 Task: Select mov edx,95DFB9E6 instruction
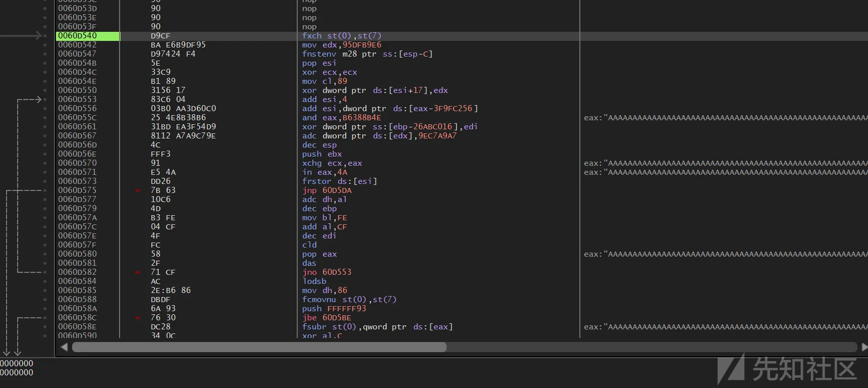tap(342, 45)
